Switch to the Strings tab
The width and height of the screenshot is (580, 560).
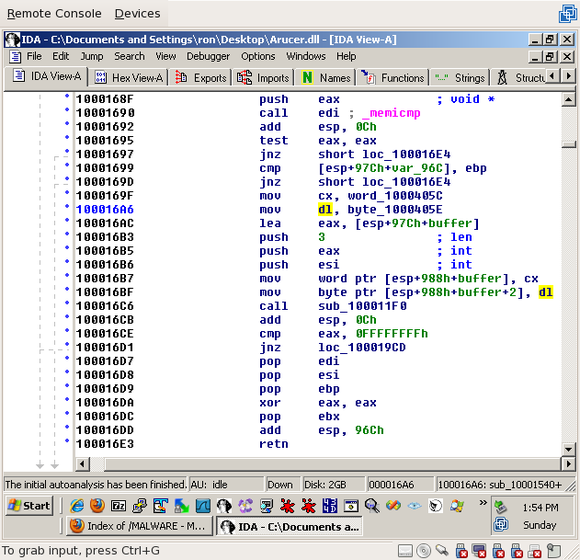[459, 78]
